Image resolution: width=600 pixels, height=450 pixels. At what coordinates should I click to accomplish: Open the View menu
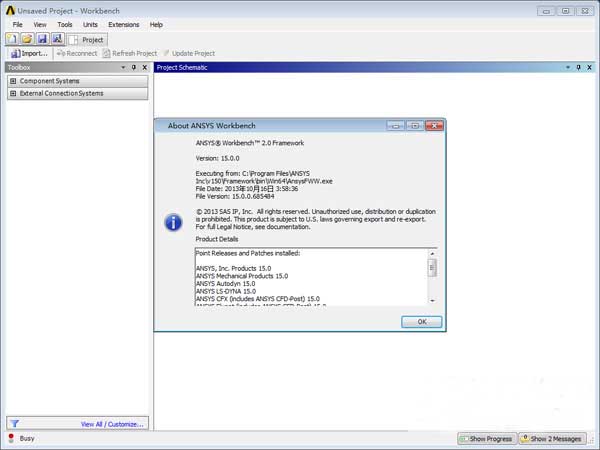point(40,24)
